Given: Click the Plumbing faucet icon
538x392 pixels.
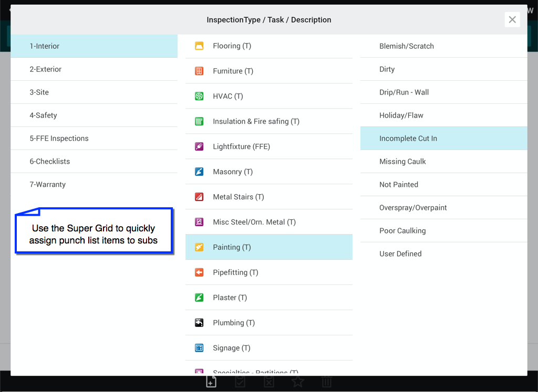Looking at the screenshot, I should [x=199, y=323].
